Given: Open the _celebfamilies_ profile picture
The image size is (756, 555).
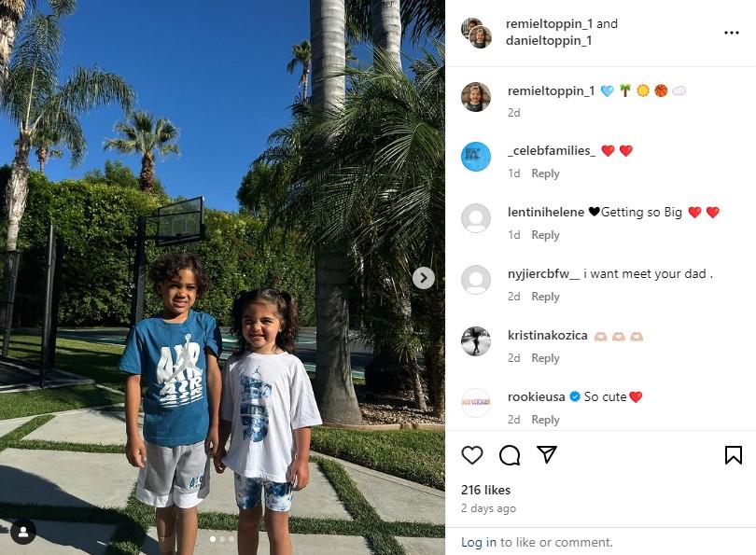Looking at the screenshot, I should [x=476, y=157].
